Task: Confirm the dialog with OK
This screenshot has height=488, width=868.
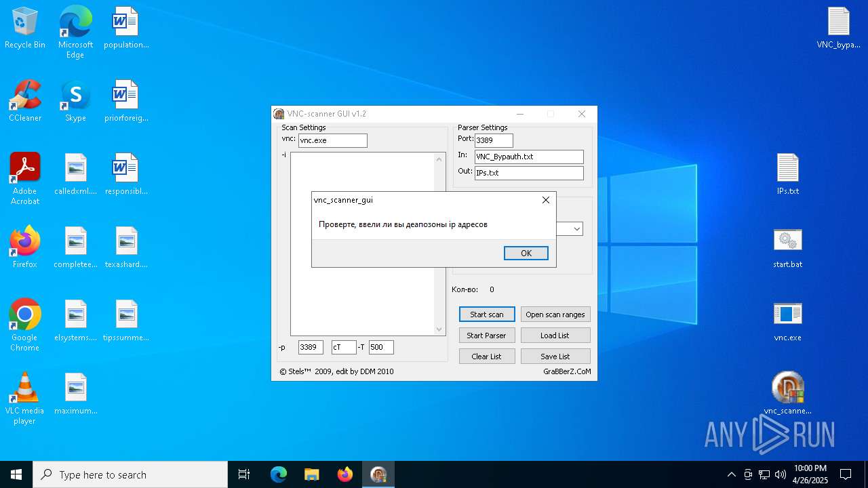Action: [526, 253]
